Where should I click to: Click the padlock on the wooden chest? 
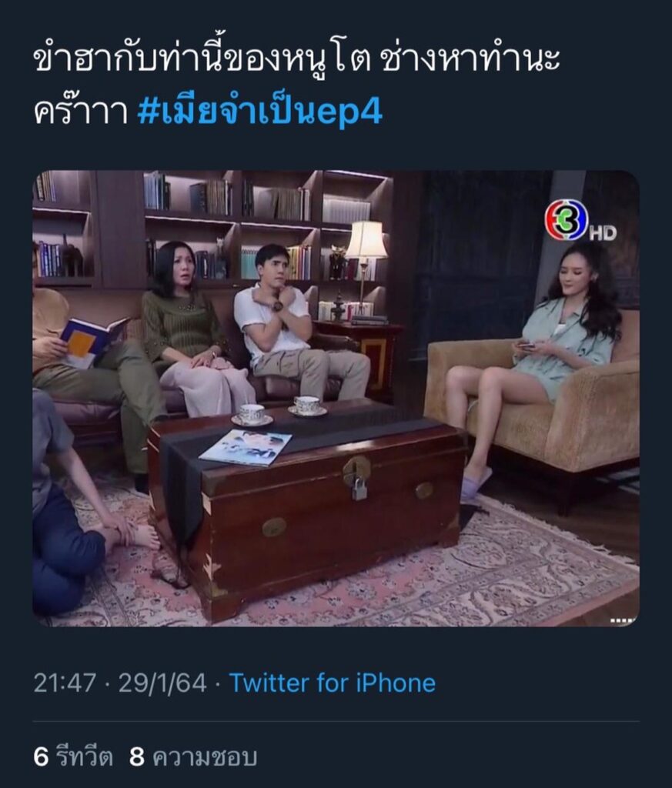pyautogui.click(x=359, y=489)
